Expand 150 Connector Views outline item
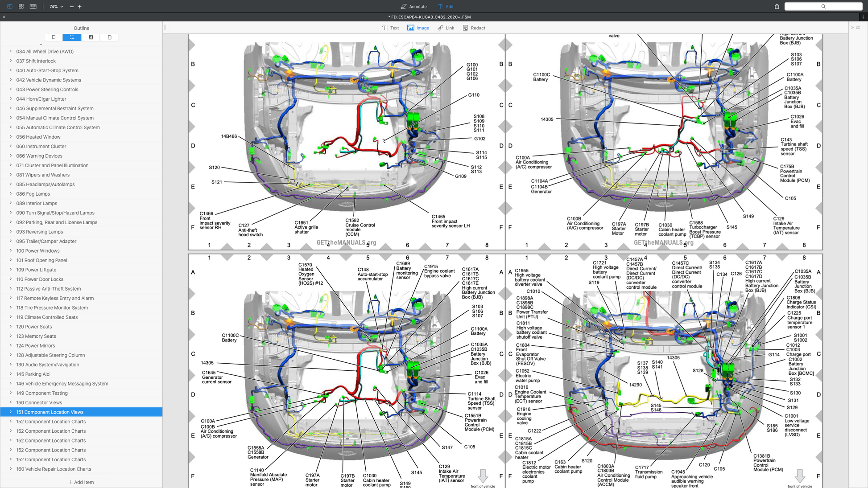This screenshot has width=868, height=488. click(x=11, y=402)
